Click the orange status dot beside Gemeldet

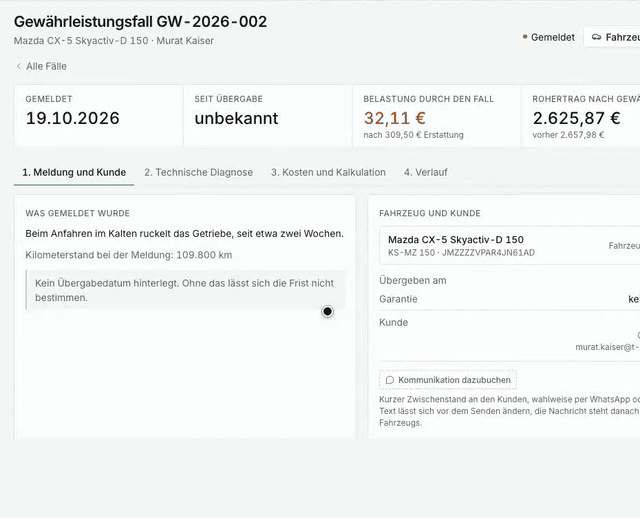point(525,37)
